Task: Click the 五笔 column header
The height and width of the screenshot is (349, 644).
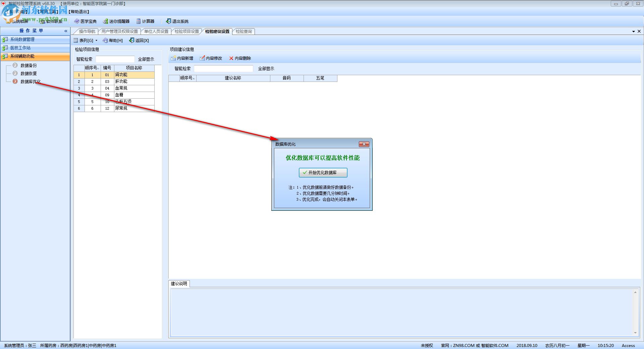Action: point(320,78)
